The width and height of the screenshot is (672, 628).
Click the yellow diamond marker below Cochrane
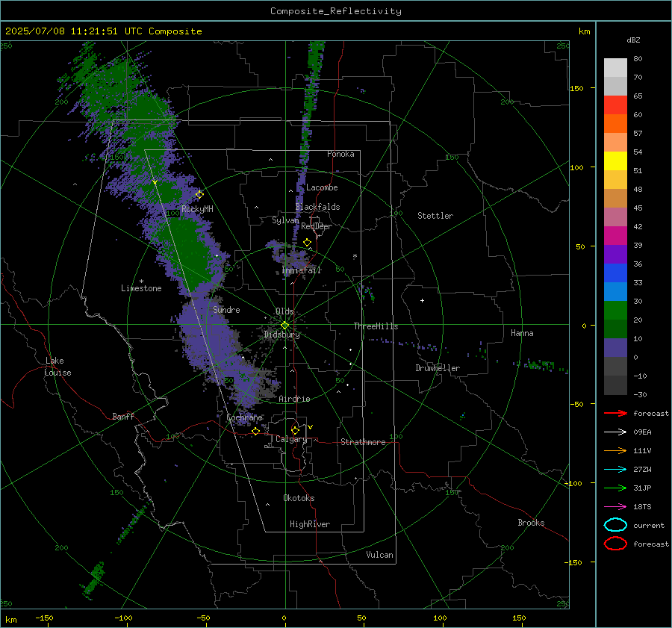tap(256, 431)
